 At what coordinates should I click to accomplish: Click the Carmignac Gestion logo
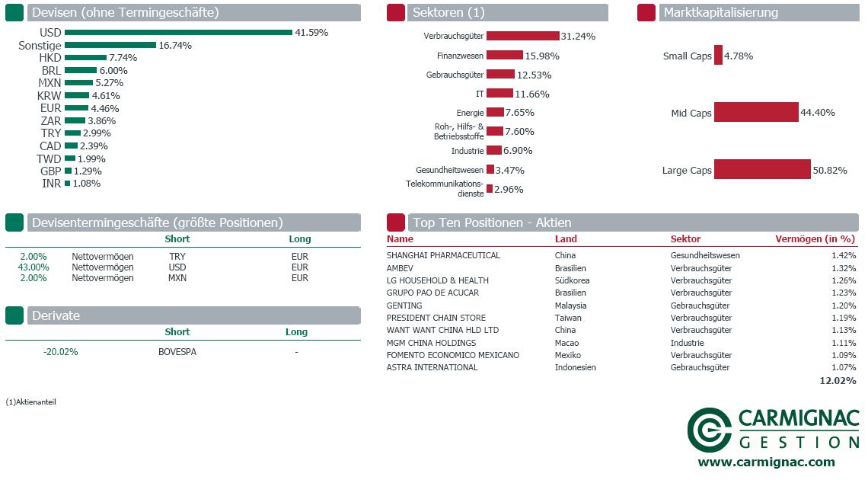pyautogui.click(x=774, y=430)
